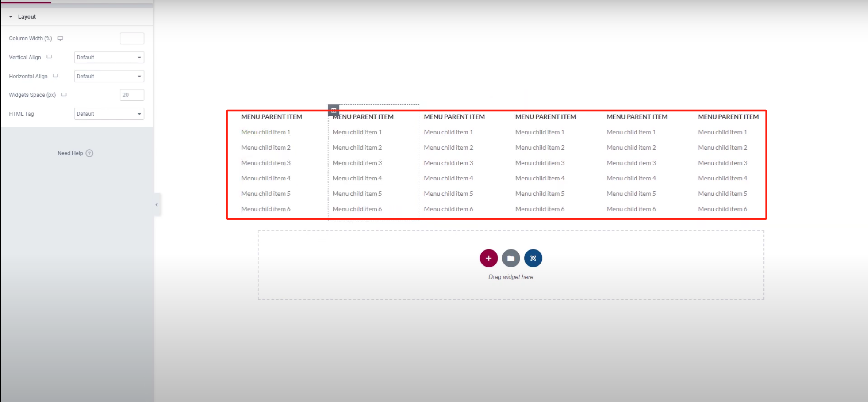Click the gray folder Add Template button
This screenshot has height=402, width=868.
(x=511, y=258)
